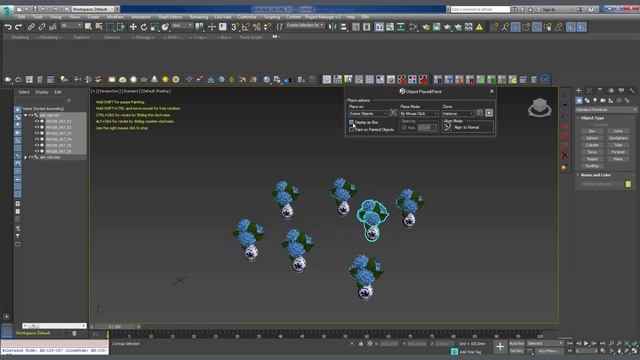The height and width of the screenshot is (360, 640).
Task: Open the Rendering menu
Action: point(199,17)
